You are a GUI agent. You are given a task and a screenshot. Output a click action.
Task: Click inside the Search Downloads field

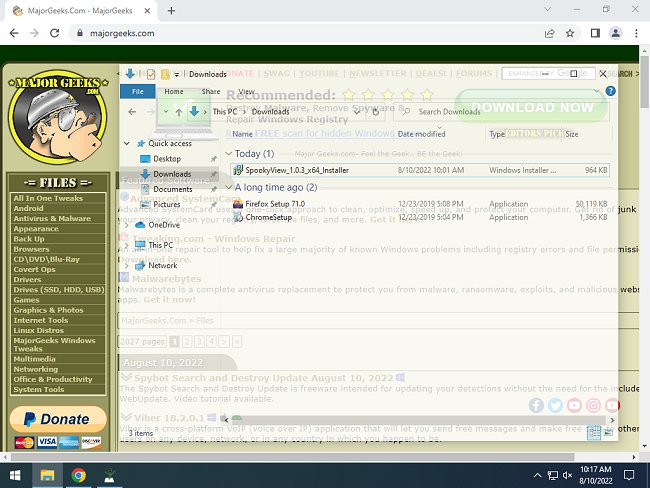click(501, 112)
